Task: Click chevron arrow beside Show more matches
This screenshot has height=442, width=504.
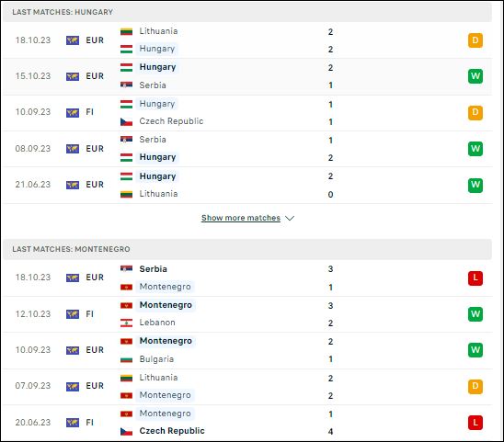Action: (290, 218)
